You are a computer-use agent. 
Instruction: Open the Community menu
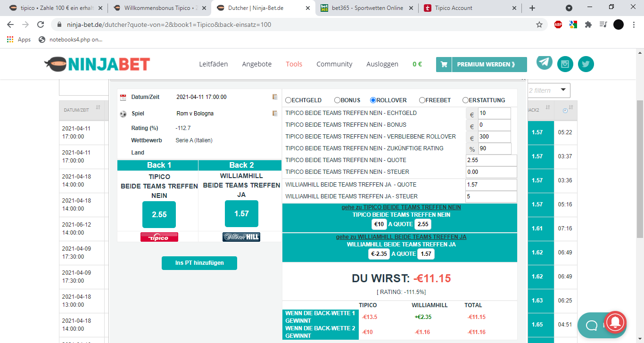(334, 64)
